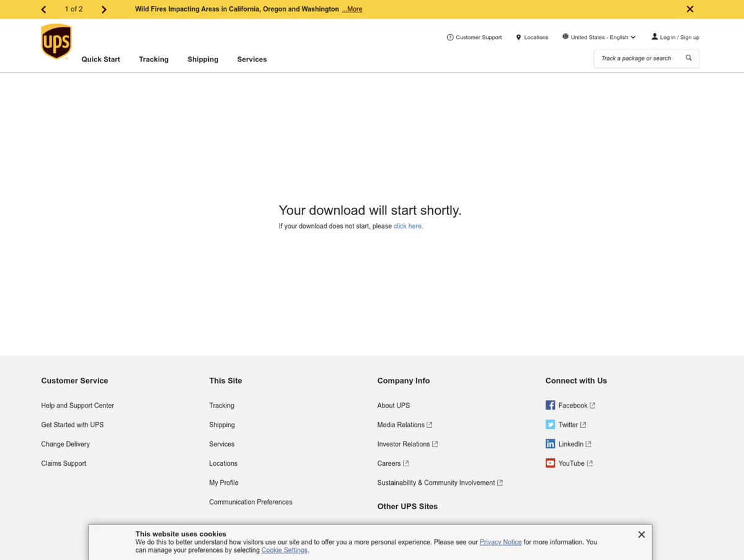The image size is (744, 560).
Task: Click the Customer Support question mark icon
Action: pyautogui.click(x=449, y=37)
